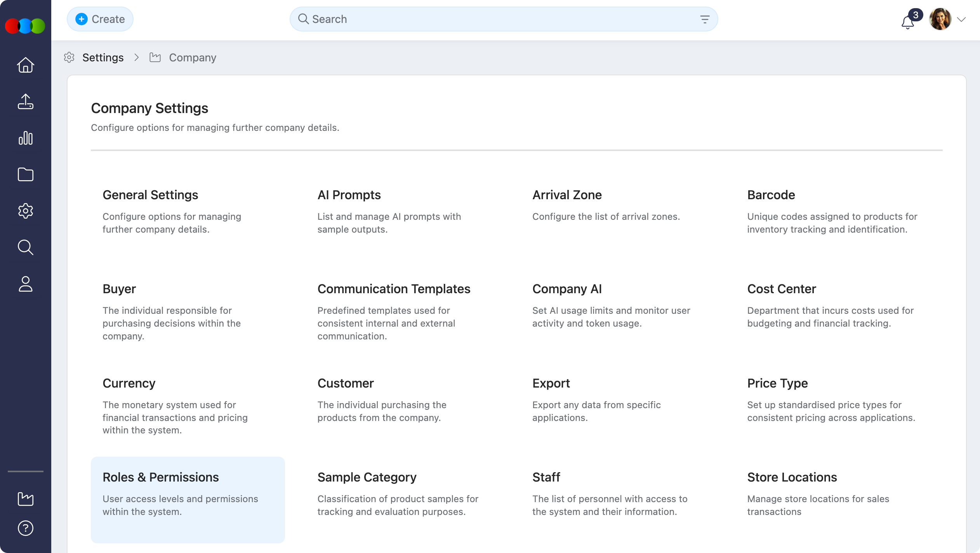Open the settings gear icon in the sidebar
The image size is (980, 553).
click(x=25, y=211)
